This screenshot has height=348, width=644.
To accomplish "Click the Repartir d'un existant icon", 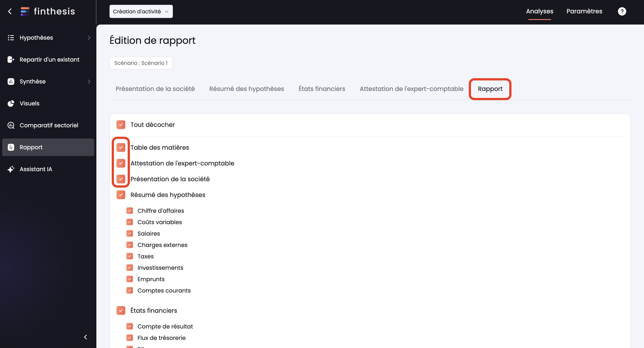I will pos(11,60).
